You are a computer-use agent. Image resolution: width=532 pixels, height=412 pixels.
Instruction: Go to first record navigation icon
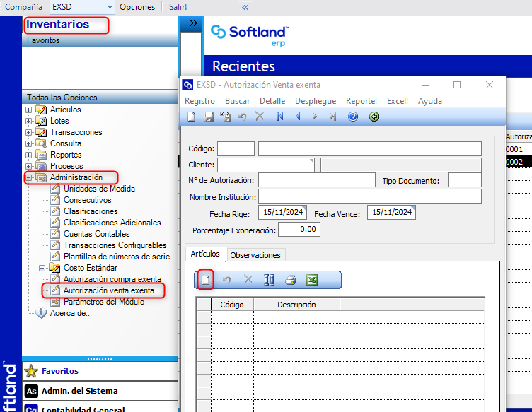point(280,117)
